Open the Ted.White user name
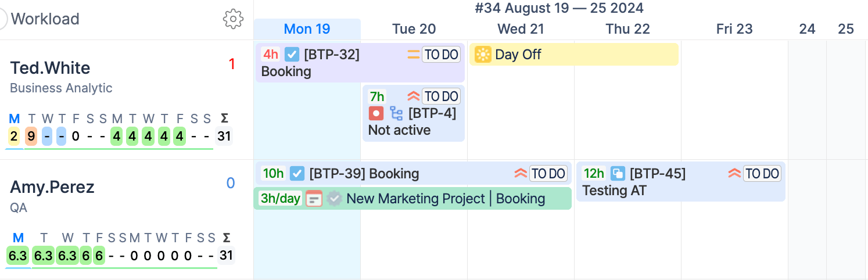 50,68
